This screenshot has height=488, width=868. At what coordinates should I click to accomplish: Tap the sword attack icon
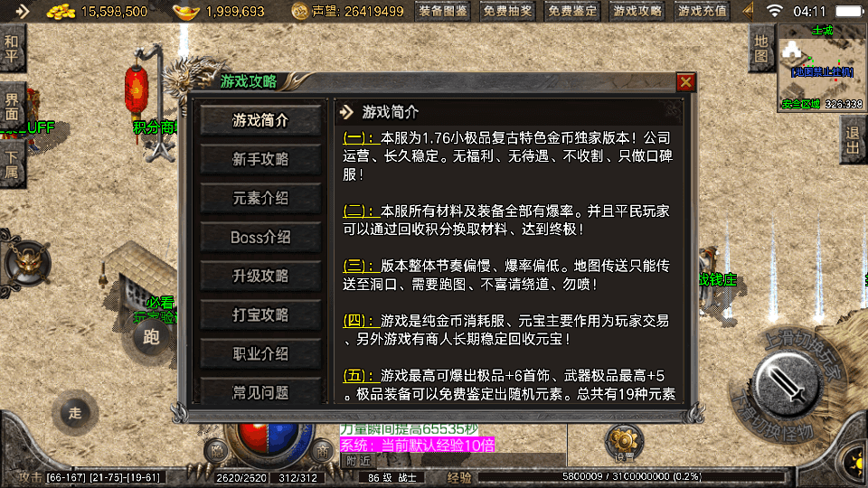coord(787,383)
